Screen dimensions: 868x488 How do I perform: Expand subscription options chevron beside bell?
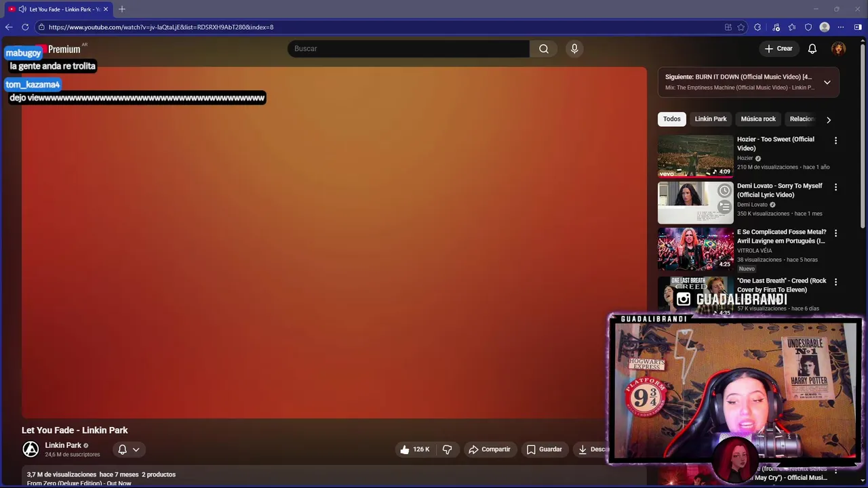(136, 449)
